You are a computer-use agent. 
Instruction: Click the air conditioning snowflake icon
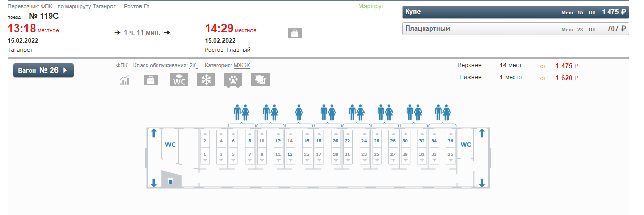point(206,80)
